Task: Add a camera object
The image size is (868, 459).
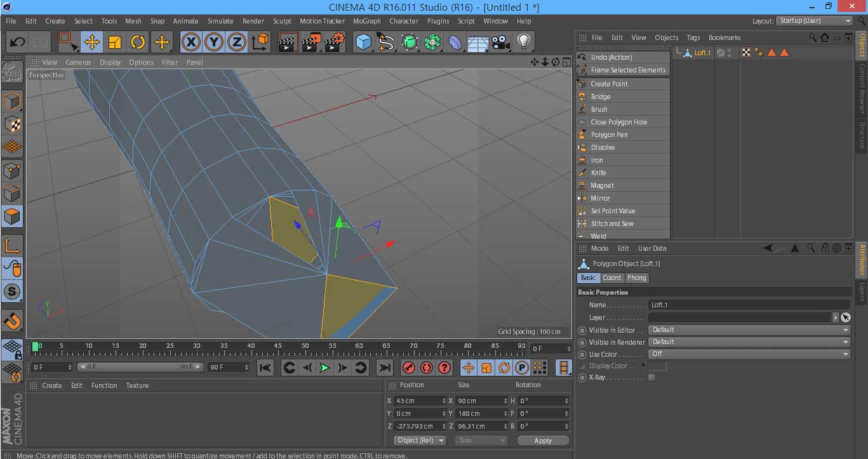Action: tap(501, 43)
